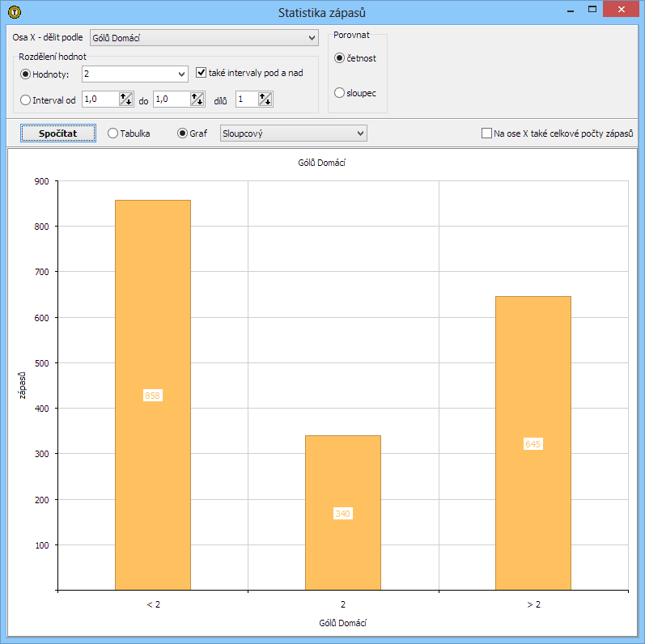Image resolution: width=645 pixels, height=644 pixels.
Task: Close the Statistika zápasů window
Action: click(622, 9)
